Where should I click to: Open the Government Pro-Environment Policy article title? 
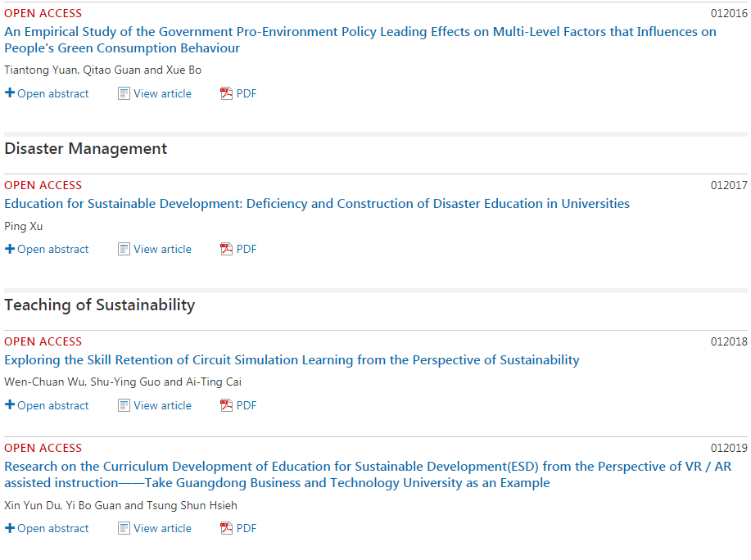tap(360, 40)
